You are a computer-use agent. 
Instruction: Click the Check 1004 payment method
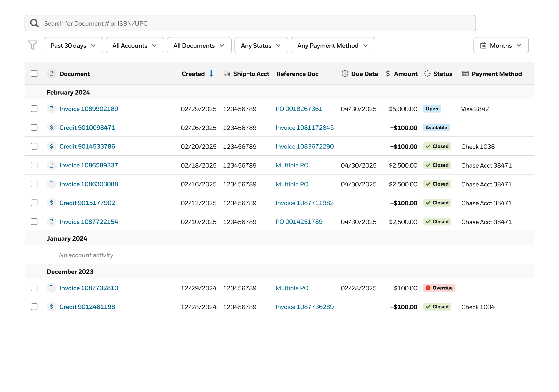pos(478,307)
